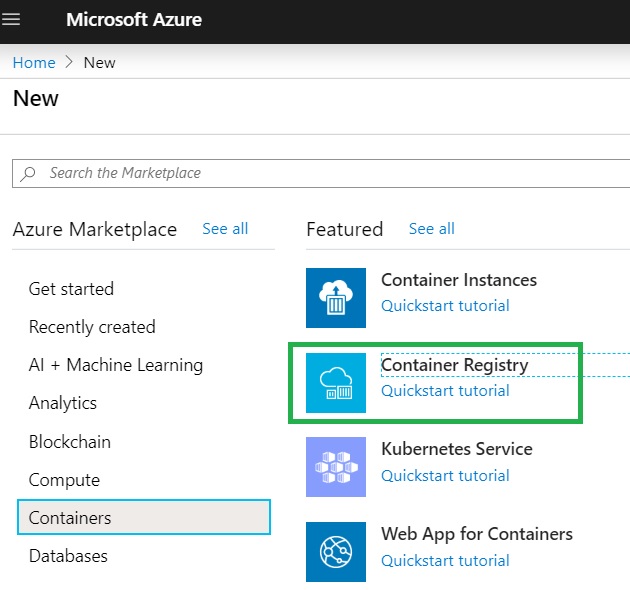This screenshot has height=590, width=630.
Task: Select the Get started category
Action: coord(71,289)
